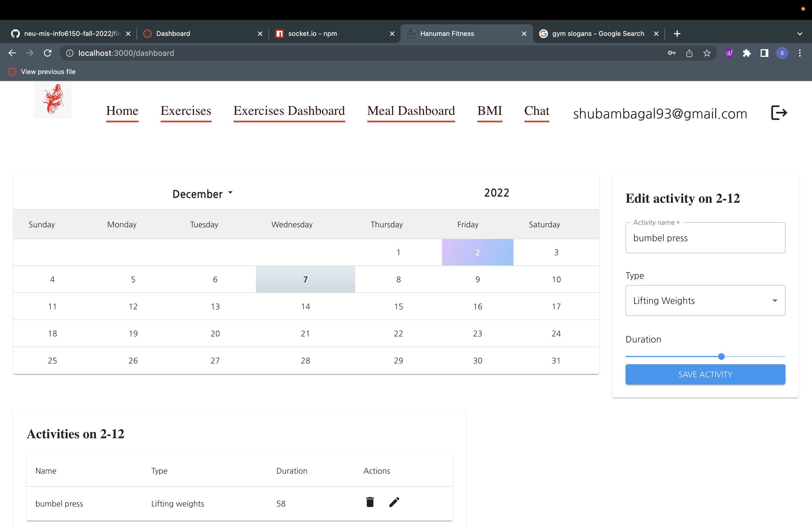This screenshot has height=528, width=812.
Task: Open Chrome extensions puzzle icon
Action: click(747, 53)
